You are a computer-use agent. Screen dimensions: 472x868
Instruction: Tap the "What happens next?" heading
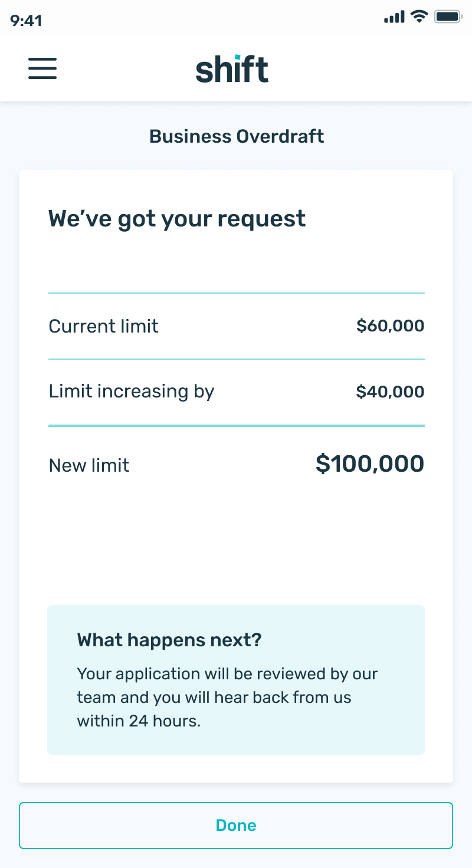point(169,640)
